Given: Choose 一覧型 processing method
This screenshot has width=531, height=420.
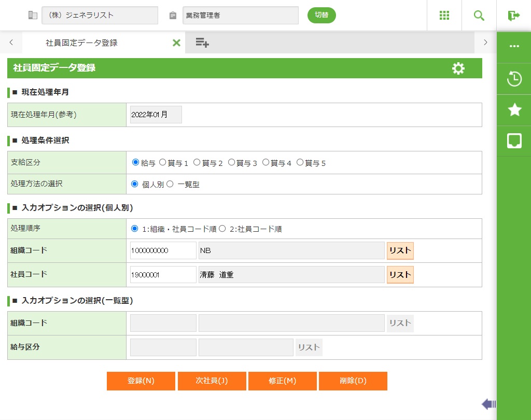Looking at the screenshot, I should [170, 184].
